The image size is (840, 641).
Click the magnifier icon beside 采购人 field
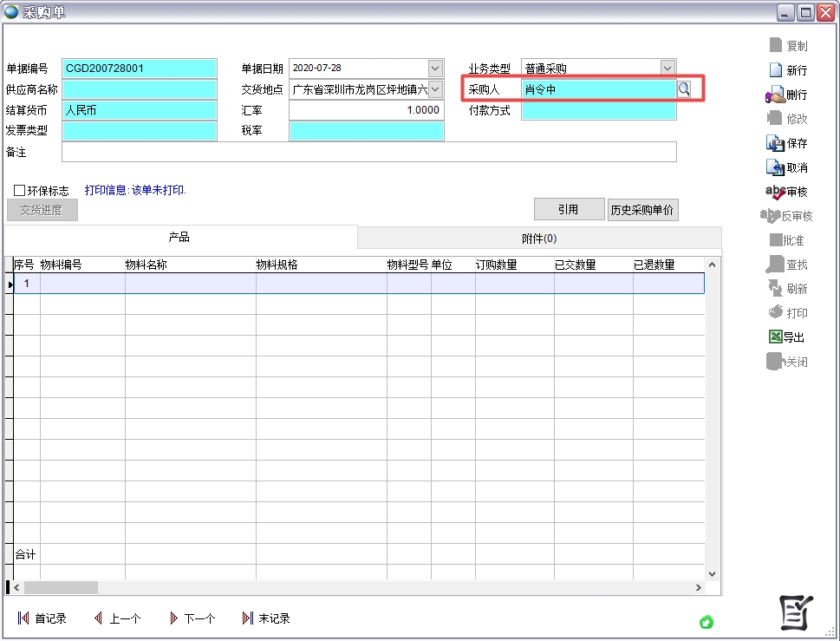(x=684, y=88)
